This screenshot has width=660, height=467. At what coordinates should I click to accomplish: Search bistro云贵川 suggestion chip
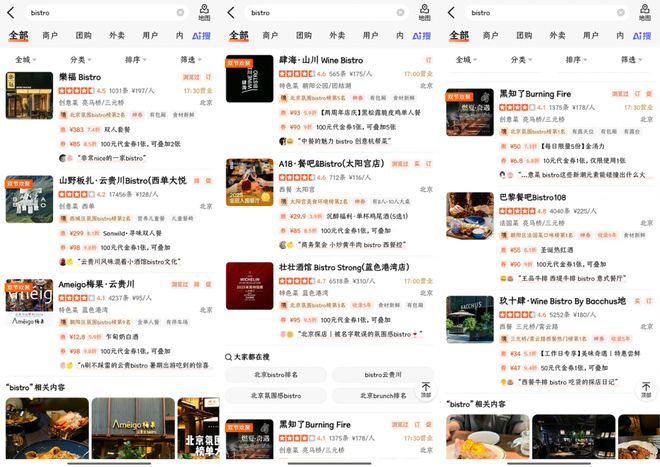[383, 374]
